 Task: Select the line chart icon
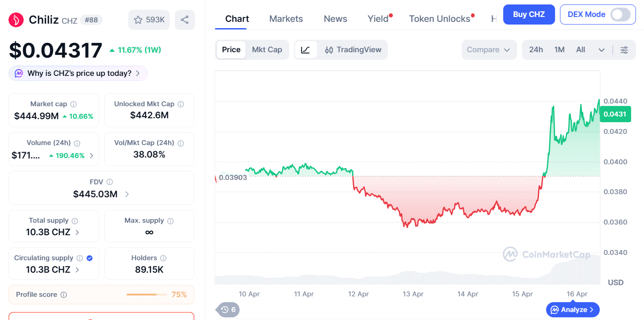306,50
